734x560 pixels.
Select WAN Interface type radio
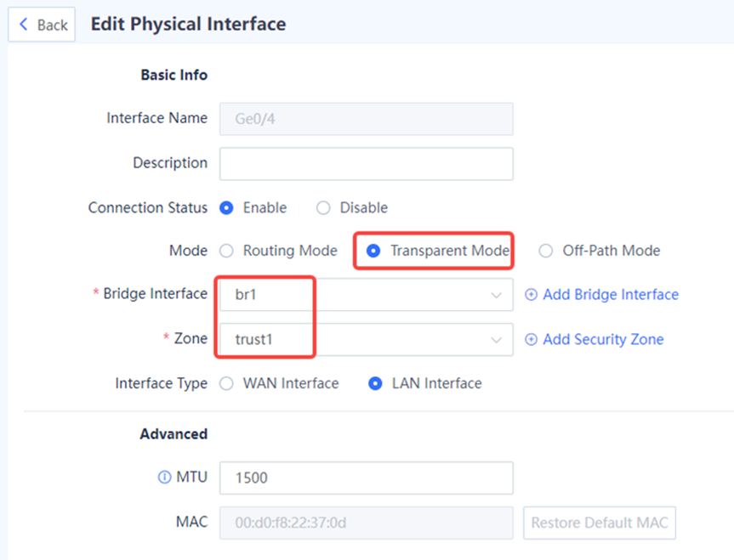(226, 383)
